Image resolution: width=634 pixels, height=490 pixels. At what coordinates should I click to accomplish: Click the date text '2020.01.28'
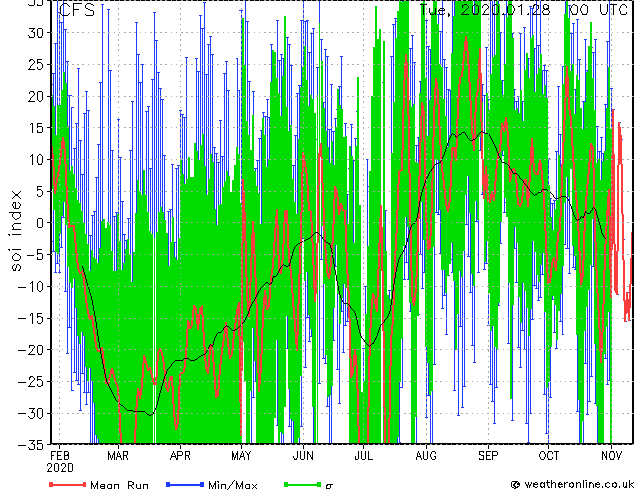point(505,9)
